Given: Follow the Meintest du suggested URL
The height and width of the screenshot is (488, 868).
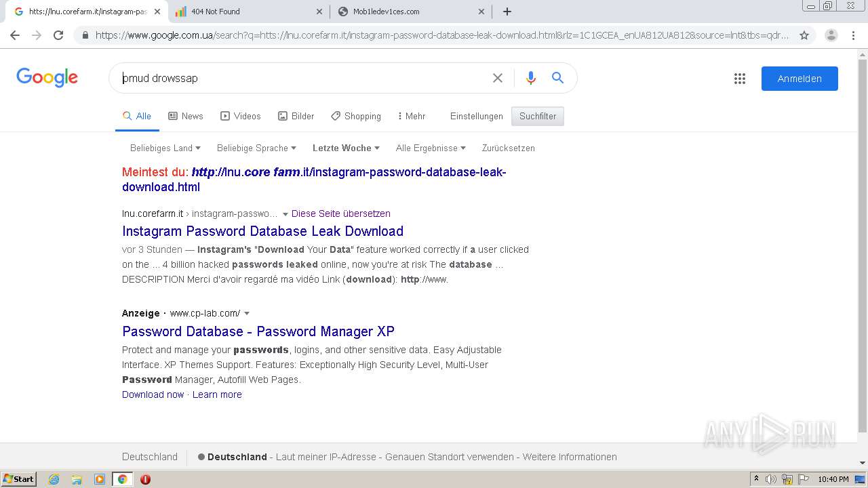Looking at the screenshot, I should coord(314,180).
